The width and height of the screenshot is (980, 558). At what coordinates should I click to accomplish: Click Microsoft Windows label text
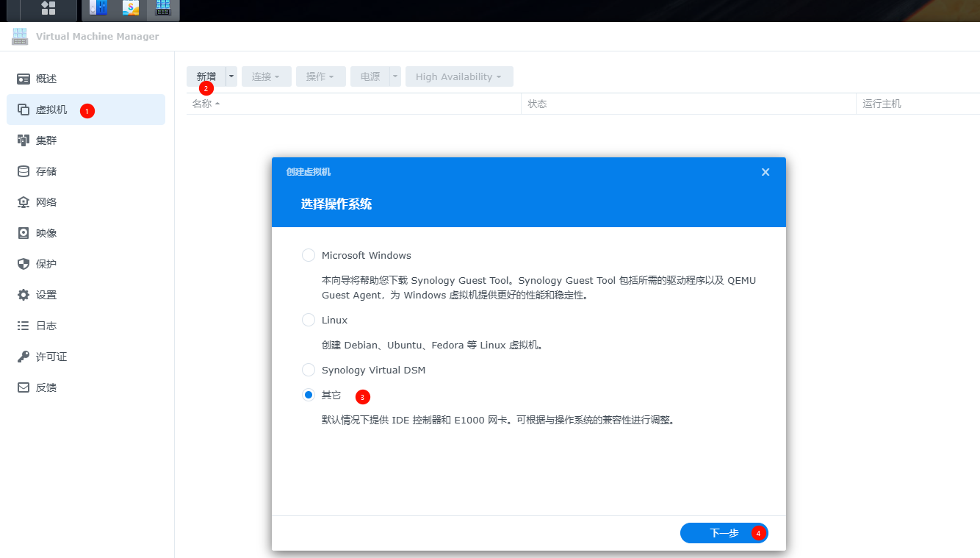click(x=367, y=255)
